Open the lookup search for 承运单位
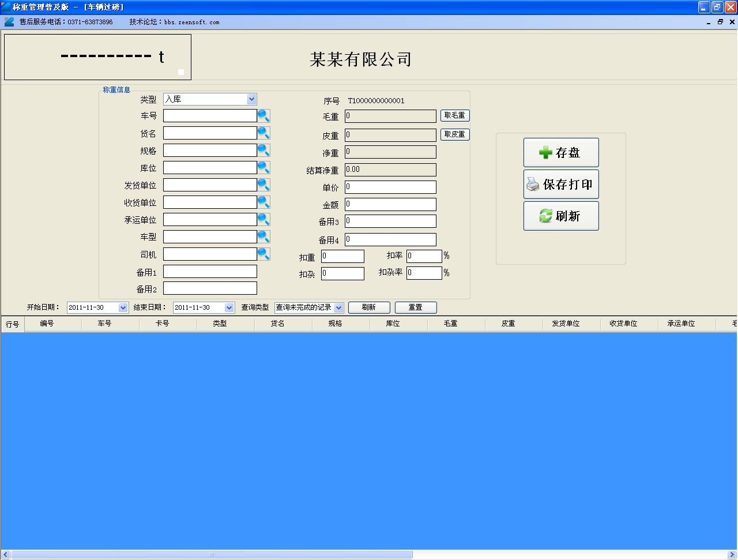This screenshot has height=560, width=738. pos(263,220)
